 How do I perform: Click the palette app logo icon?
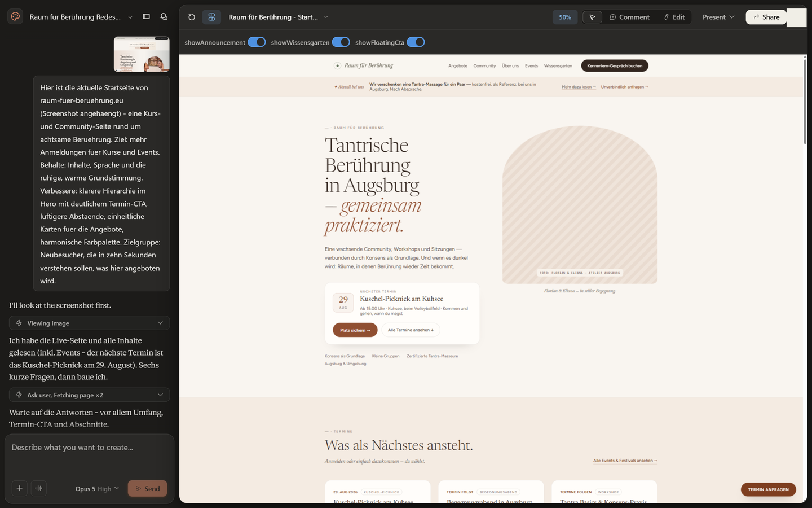click(x=15, y=17)
